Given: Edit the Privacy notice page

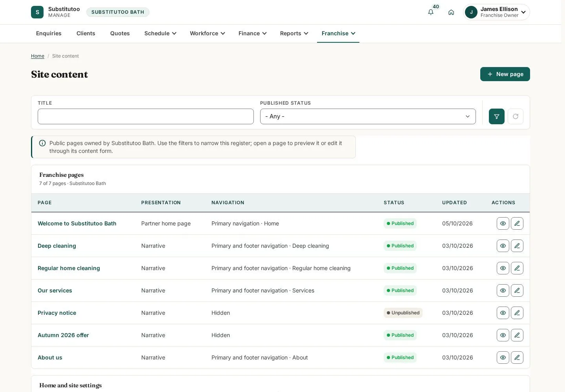Looking at the screenshot, I should [x=517, y=313].
